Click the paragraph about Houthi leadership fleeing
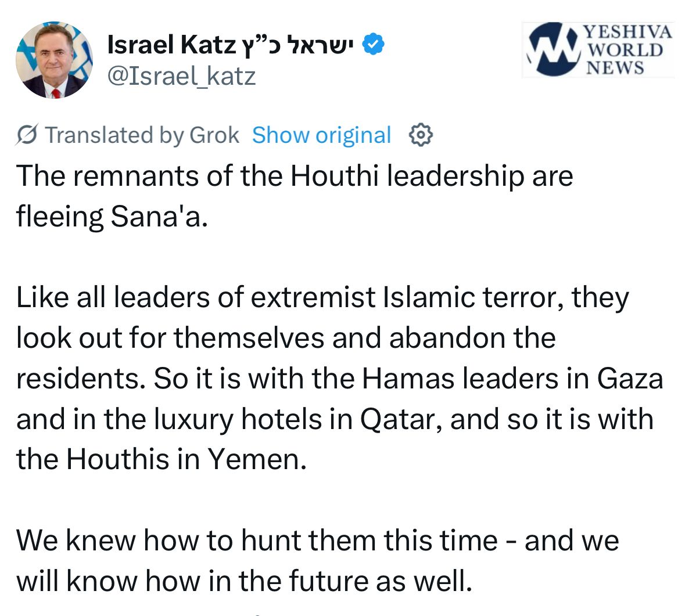The image size is (685, 616). coord(294,196)
